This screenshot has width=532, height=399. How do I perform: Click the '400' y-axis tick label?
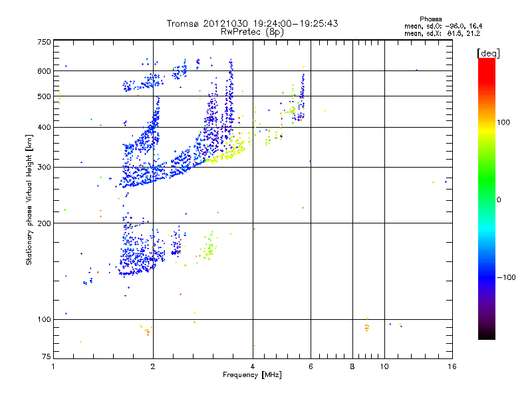click(x=44, y=128)
